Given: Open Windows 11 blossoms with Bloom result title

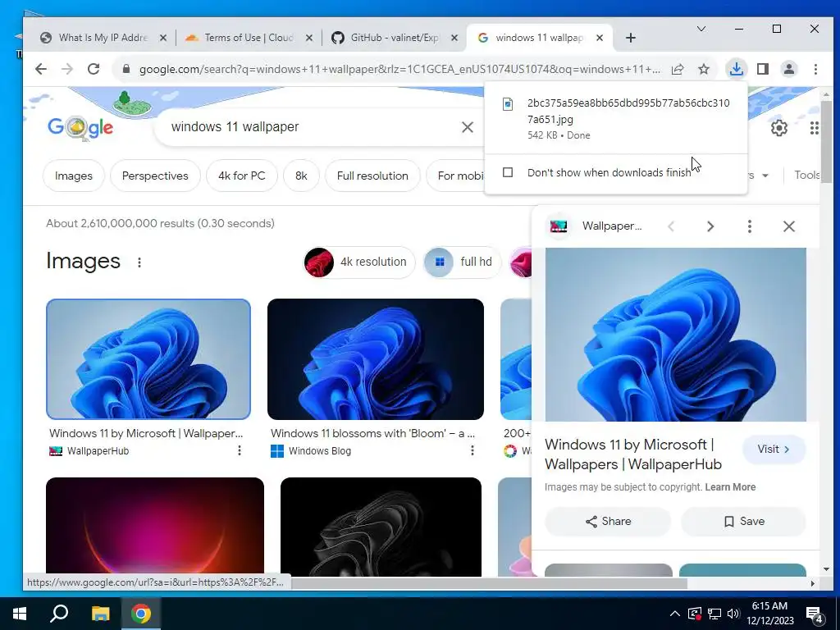Looking at the screenshot, I should tap(372, 433).
